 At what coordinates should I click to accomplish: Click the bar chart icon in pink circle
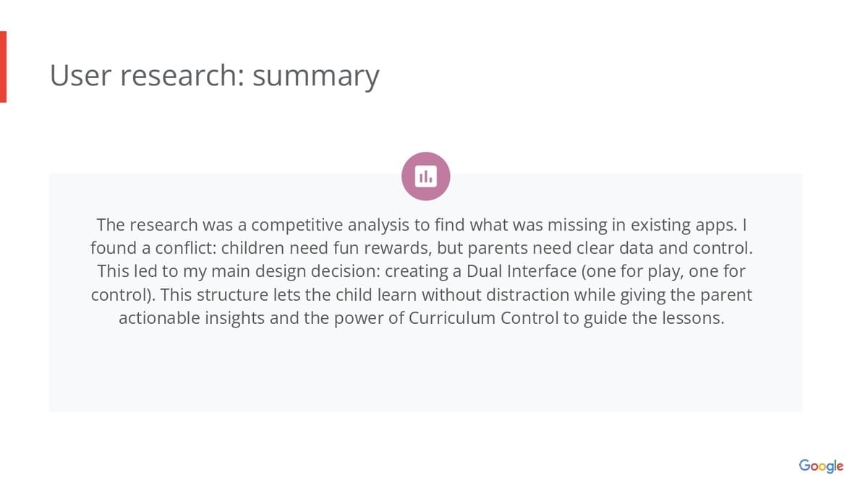(x=425, y=176)
